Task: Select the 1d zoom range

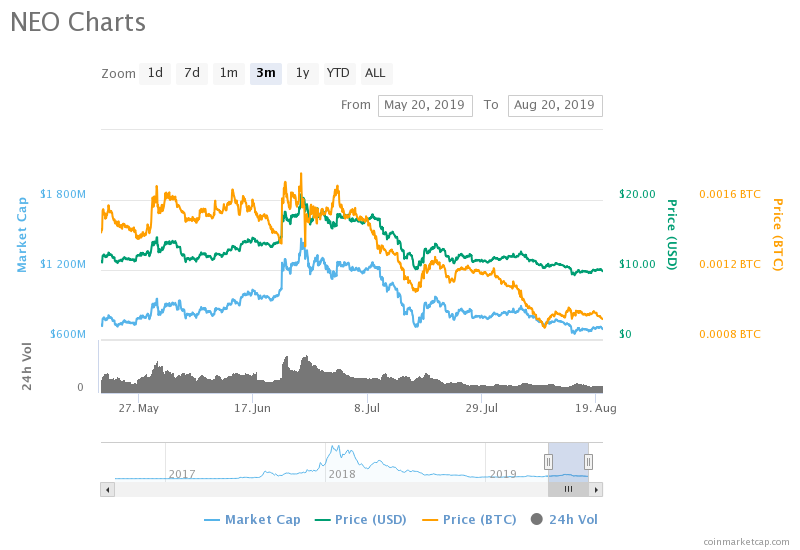Action: (155, 73)
